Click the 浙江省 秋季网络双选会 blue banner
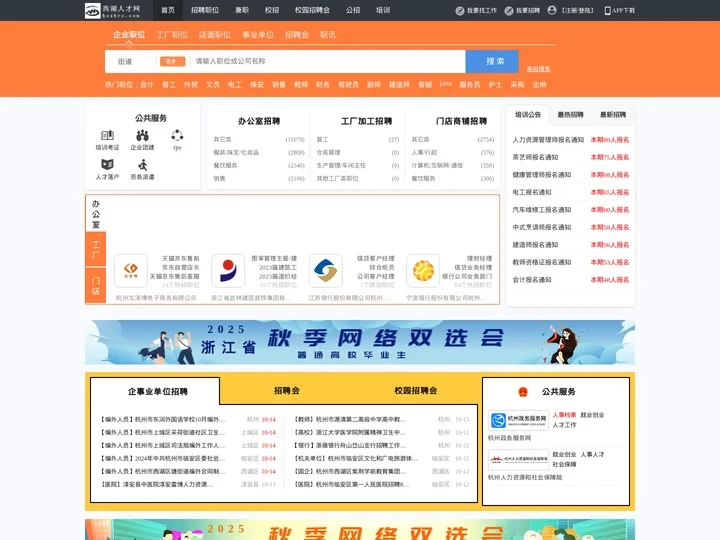The width and height of the screenshot is (720, 540). pos(360,343)
